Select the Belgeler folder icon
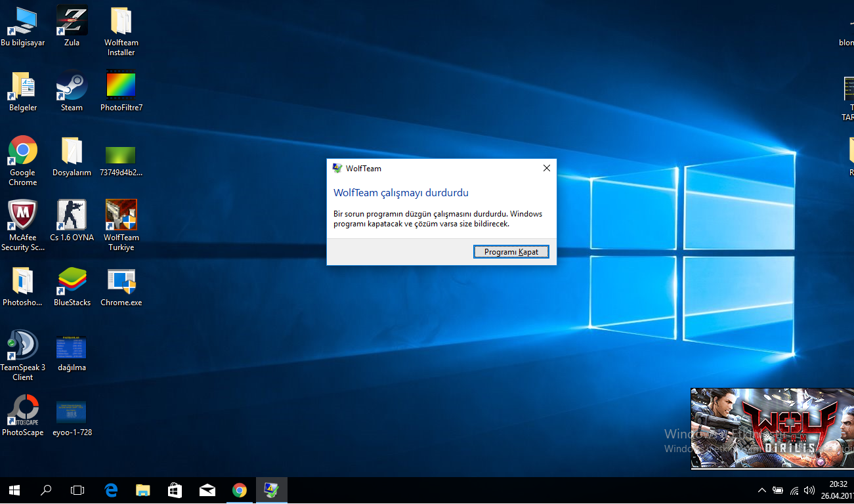Viewport: 854px width, 504px height. click(23, 92)
